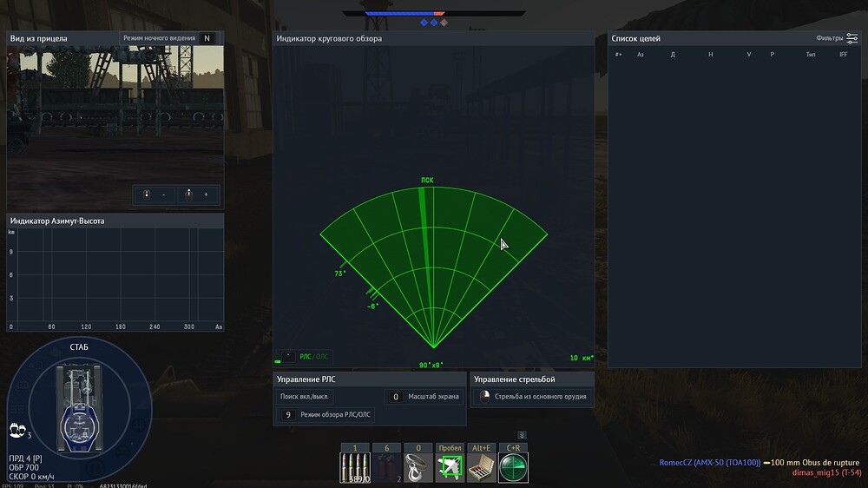Click the C+R hotkey label
The width and height of the screenshot is (868, 488).
pyautogui.click(x=513, y=447)
